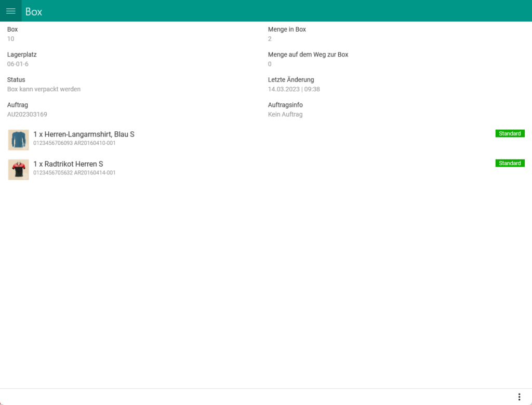532x405 pixels.
Task: Click the Herren-Langarmshirt product thumbnail
Action: (18, 140)
